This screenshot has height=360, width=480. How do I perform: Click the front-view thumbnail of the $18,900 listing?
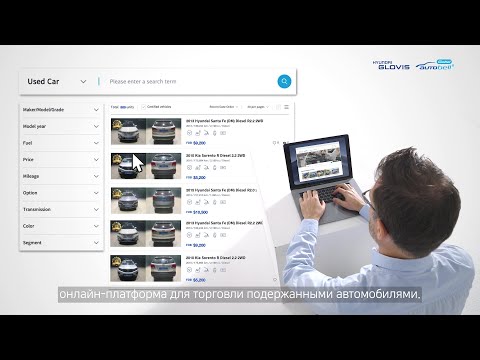tap(128, 200)
